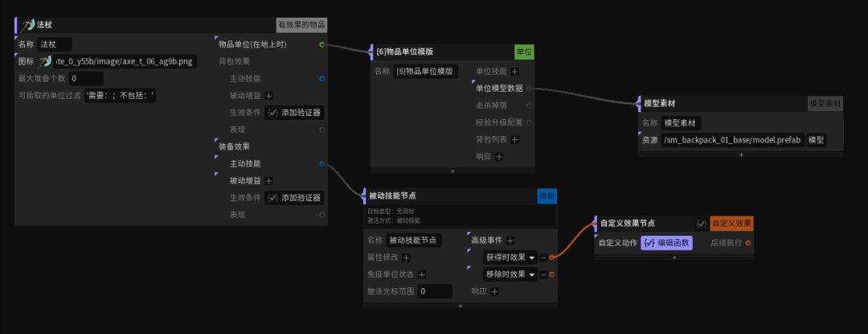Click the orange 移除时效果 output port
The image size is (868, 334).
pyautogui.click(x=551, y=274)
